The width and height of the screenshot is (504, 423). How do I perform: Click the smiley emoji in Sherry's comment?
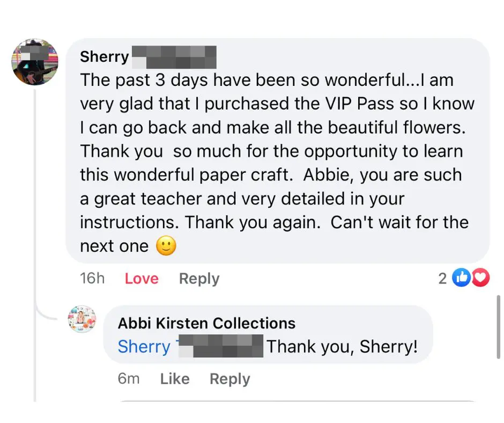(x=166, y=246)
